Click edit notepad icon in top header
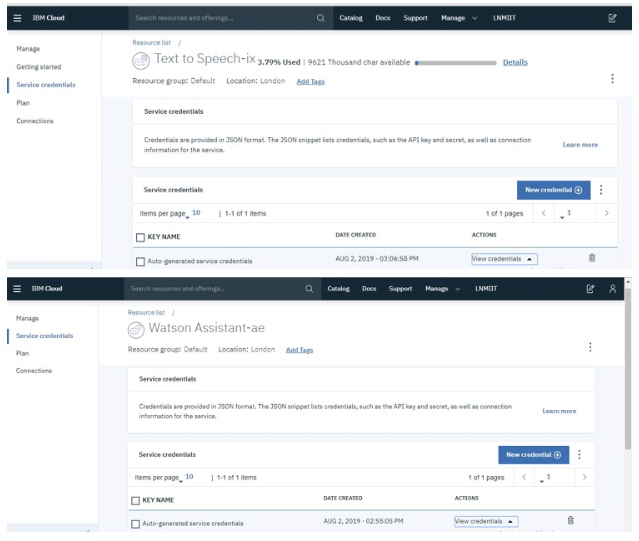The image size is (639, 541). tap(611, 18)
